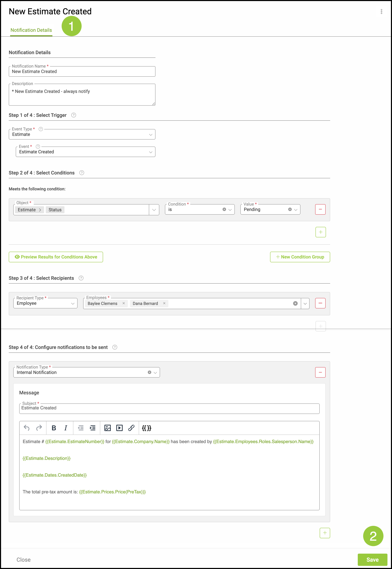
Task: Click Preview Results for Conditions Above
Action: coord(56,257)
